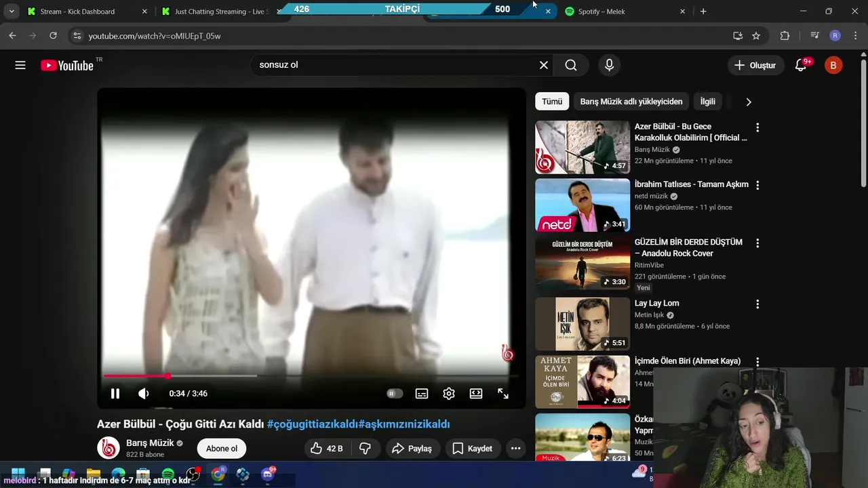Viewport: 868px width, 488px height.
Task: Open the Barış Müzik channel name link
Action: (x=150, y=443)
